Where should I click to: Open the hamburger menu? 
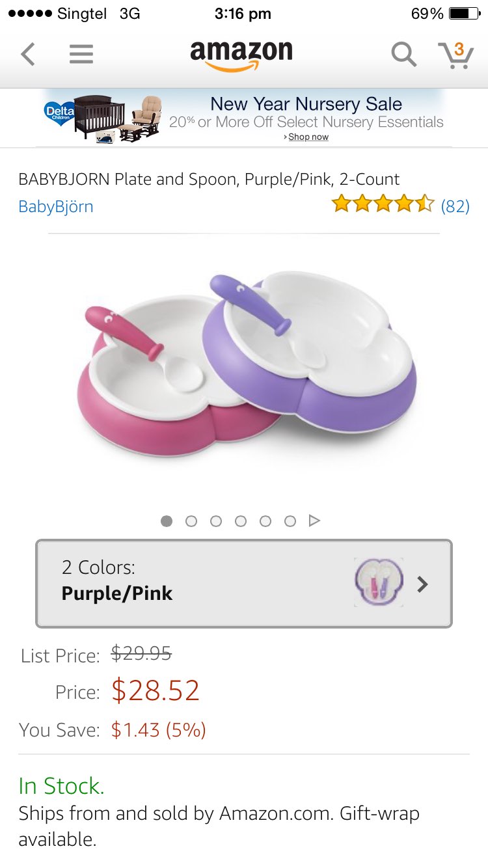(81, 54)
